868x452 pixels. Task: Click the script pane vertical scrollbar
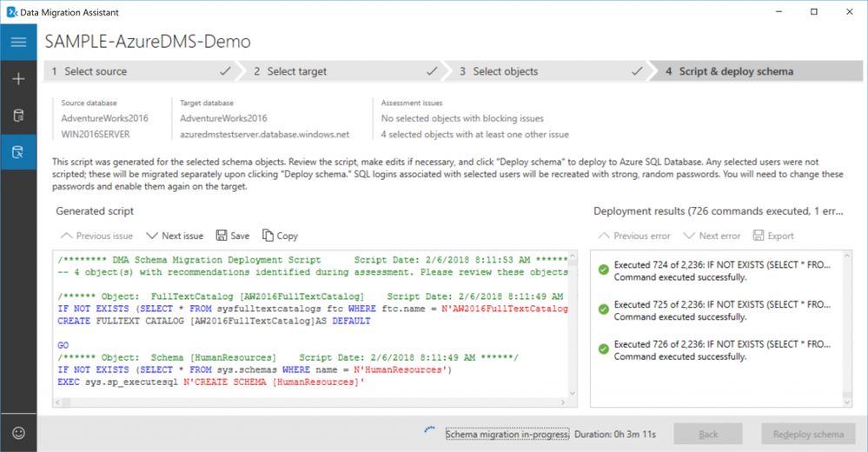pos(573,324)
